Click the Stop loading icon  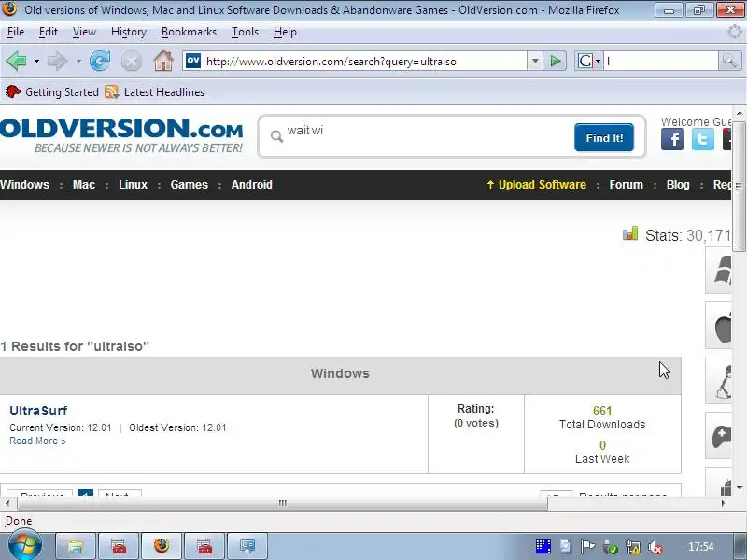(x=132, y=62)
